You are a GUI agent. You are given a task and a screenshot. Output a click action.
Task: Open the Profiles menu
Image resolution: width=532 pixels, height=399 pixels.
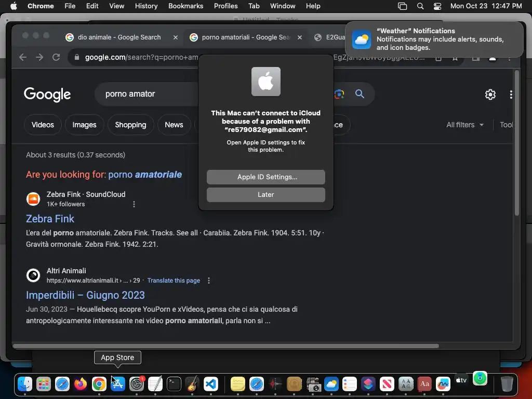[225, 6]
